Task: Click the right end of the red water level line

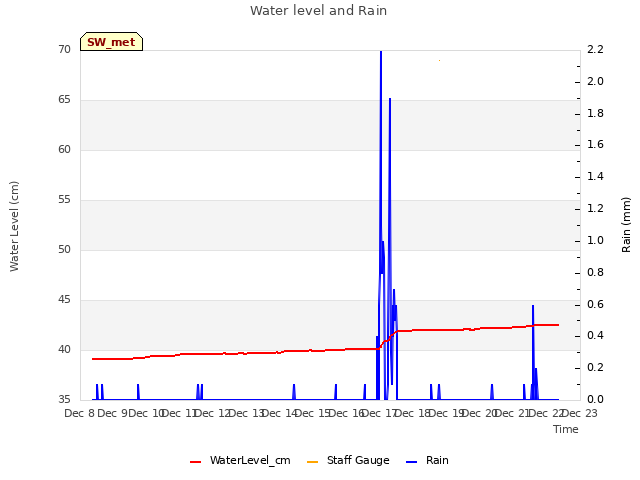Action: 558,325
